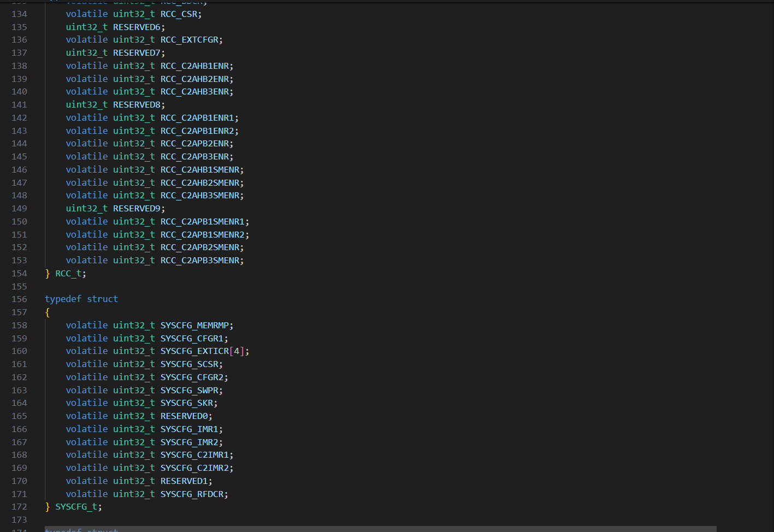The width and height of the screenshot is (774, 532).
Task: Click the typedef keyword on line 156
Action: [x=63, y=299]
